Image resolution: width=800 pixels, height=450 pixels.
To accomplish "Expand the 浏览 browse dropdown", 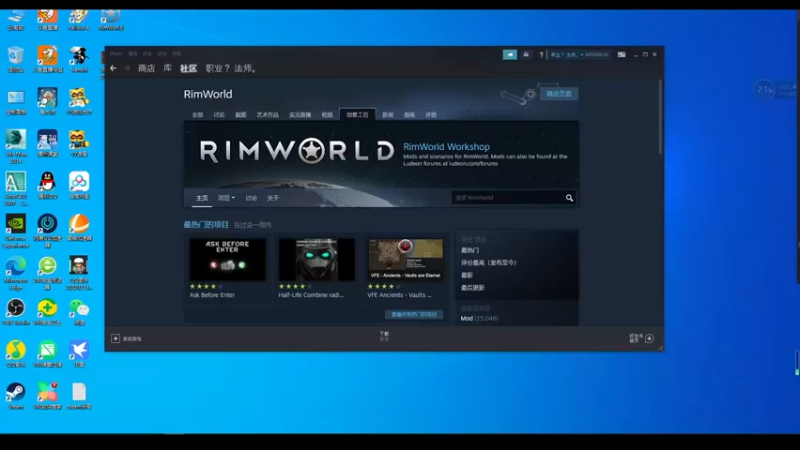I will click(x=227, y=198).
